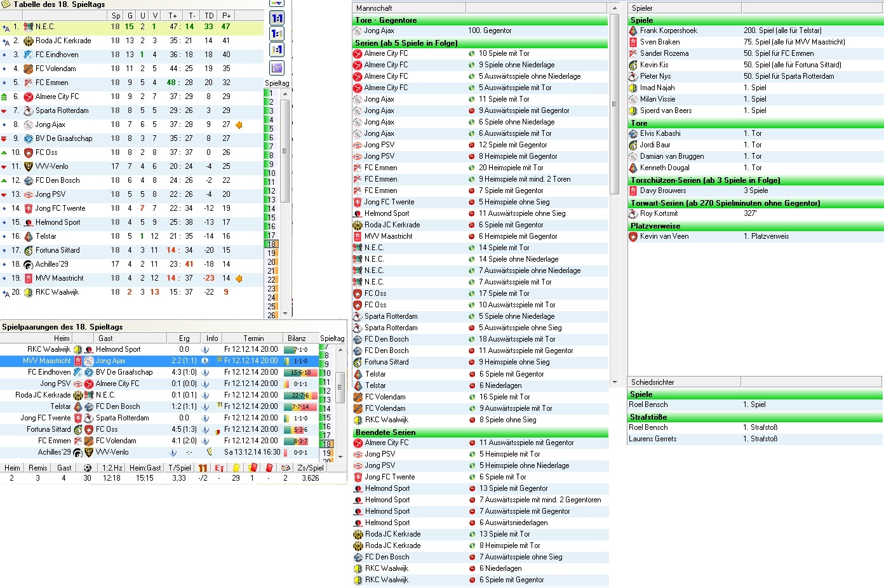Click the Termin column header in fixtures list
This screenshot has height=588, width=884.
click(253, 338)
